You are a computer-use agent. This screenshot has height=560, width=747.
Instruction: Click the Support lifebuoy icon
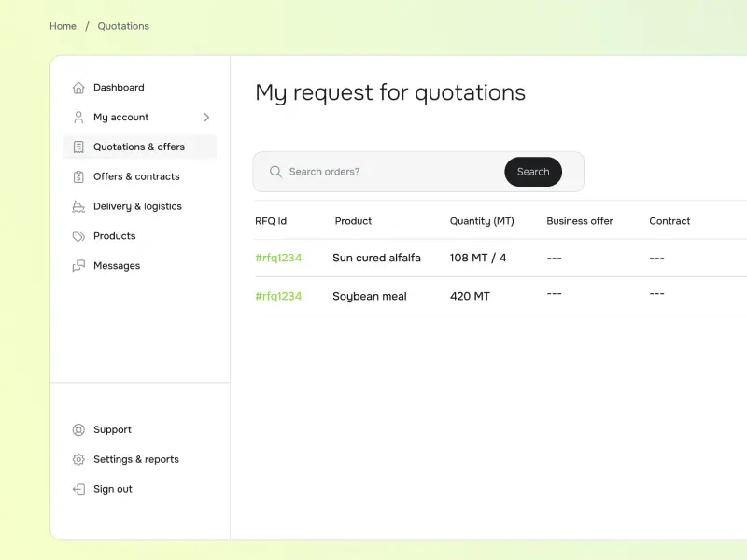pos(78,430)
